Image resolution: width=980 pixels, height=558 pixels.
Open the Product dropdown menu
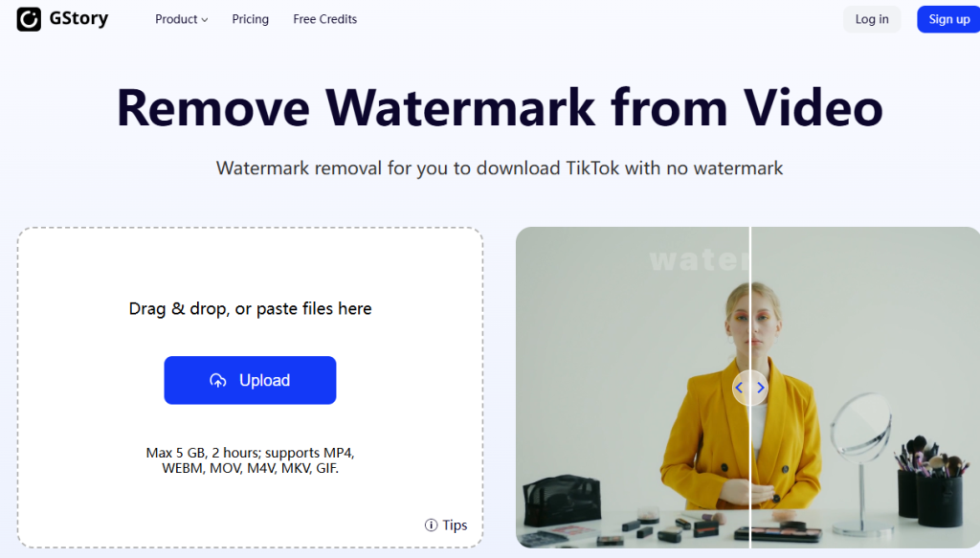tap(181, 19)
